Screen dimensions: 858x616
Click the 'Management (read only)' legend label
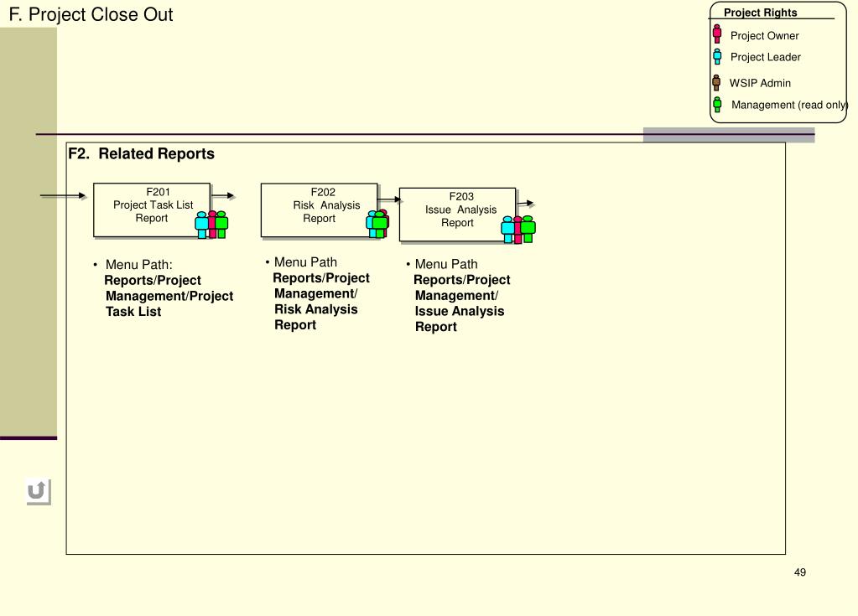[x=789, y=105]
